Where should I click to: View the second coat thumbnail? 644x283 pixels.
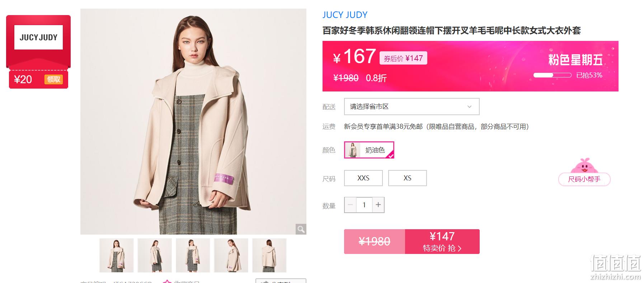pos(155,255)
